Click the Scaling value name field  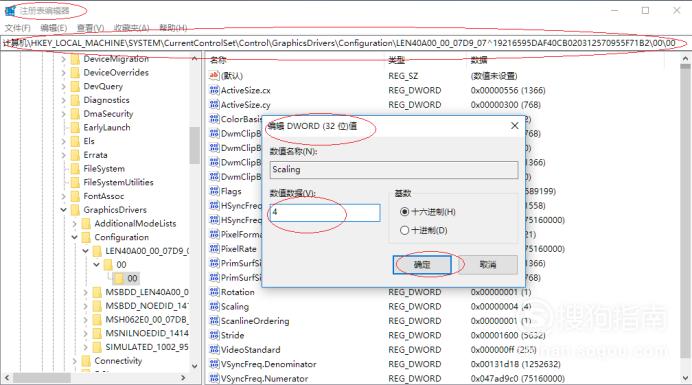pyautogui.click(x=394, y=170)
